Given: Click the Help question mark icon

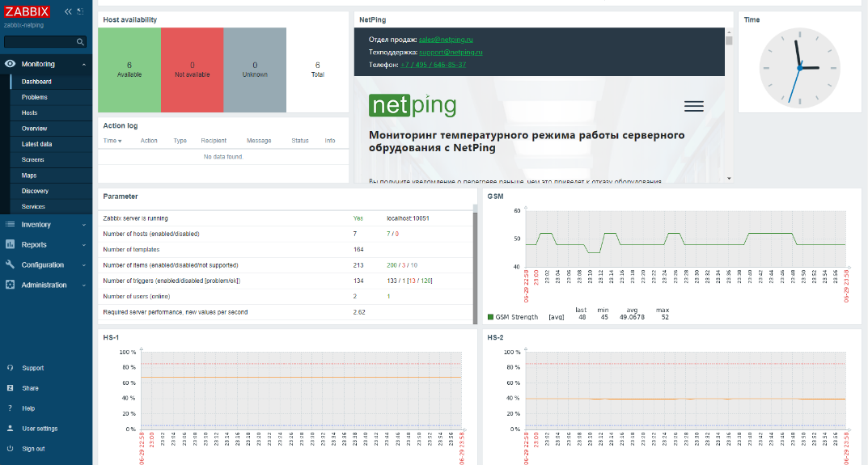Looking at the screenshot, I should [x=10, y=408].
